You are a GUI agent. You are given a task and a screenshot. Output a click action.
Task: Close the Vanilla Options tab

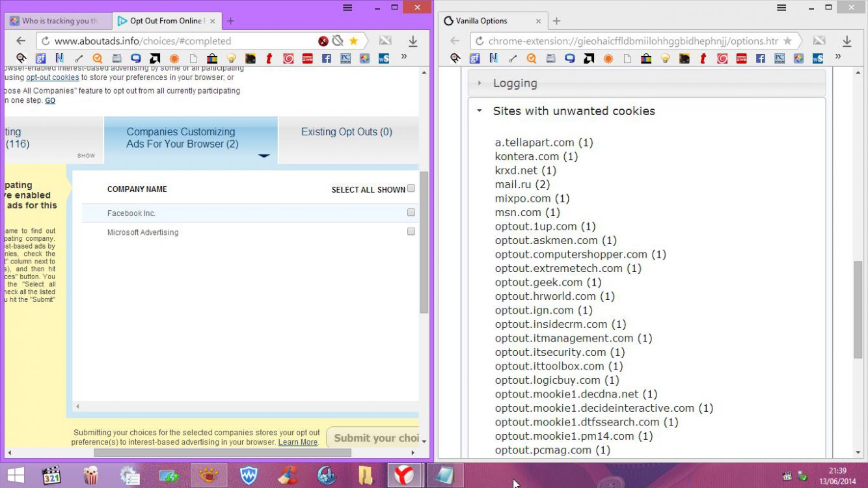coord(539,21)
